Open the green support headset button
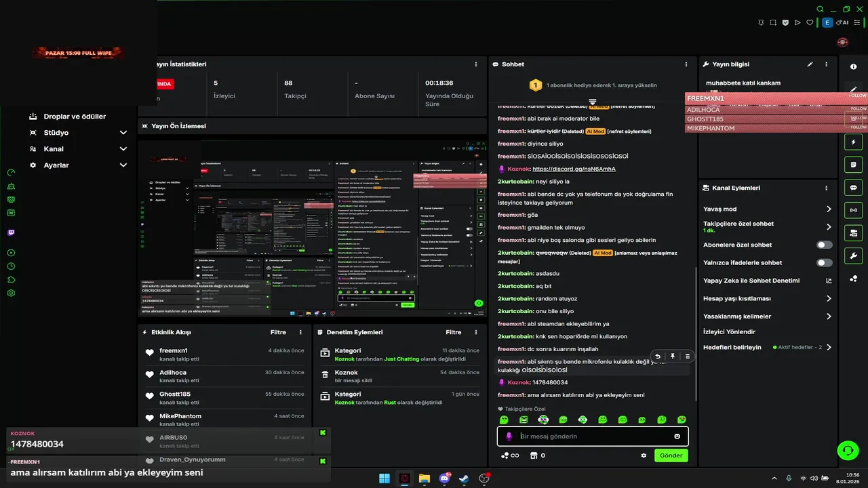868x488 pixels. (847, 450)
